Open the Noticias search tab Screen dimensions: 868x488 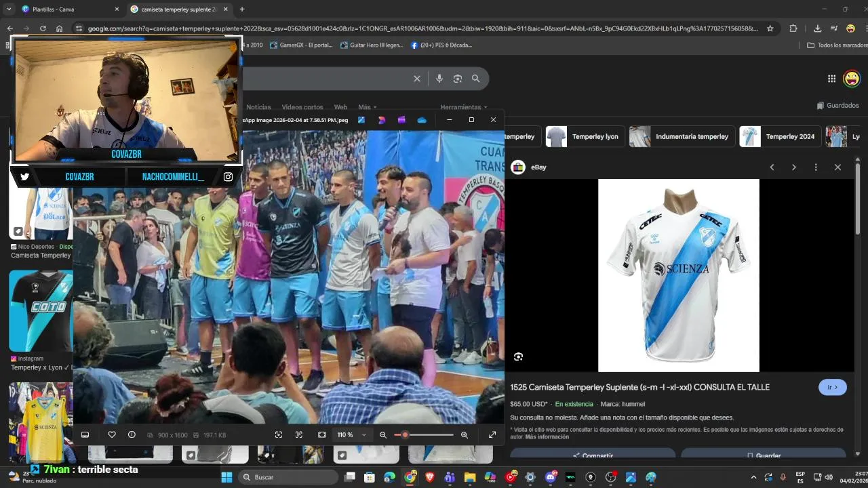(x=258, y=107)
